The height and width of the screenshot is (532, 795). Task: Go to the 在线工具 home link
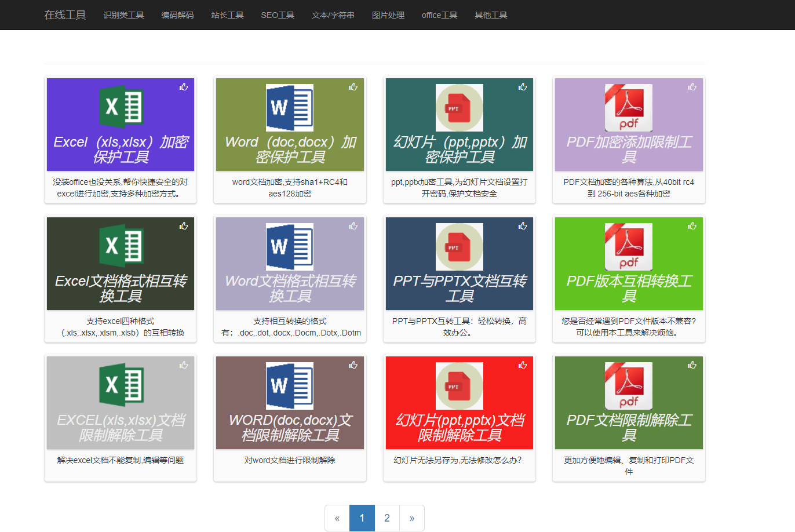tap(65, 15)
